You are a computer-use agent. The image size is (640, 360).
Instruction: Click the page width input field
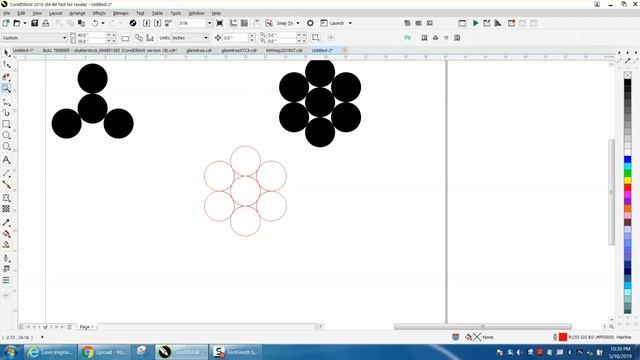click(91, 36)
